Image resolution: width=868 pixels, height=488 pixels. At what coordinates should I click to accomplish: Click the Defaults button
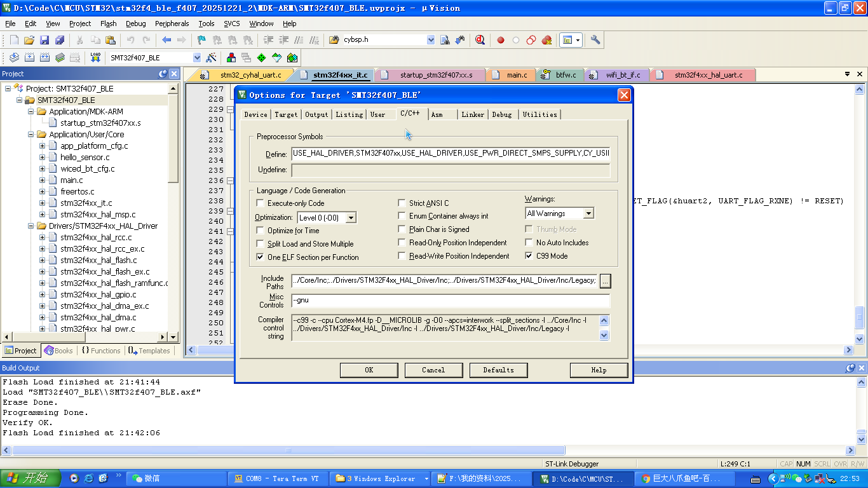coord(498,370)
